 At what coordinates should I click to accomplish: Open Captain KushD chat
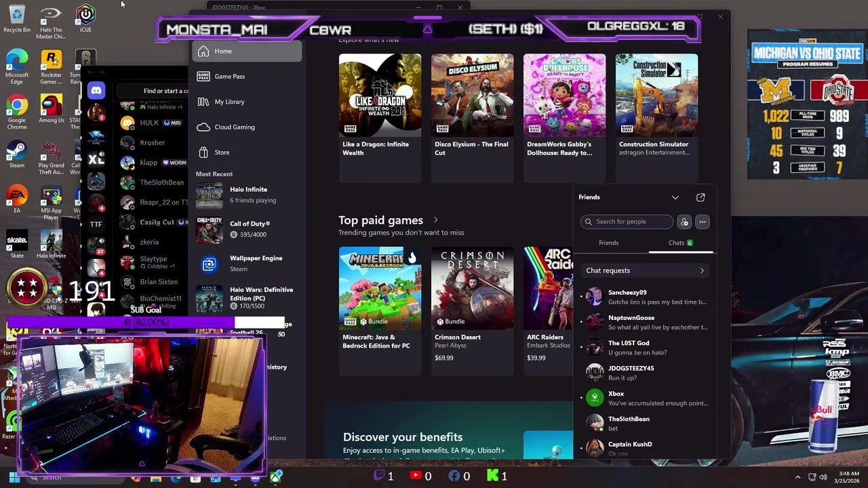point(644,448)
